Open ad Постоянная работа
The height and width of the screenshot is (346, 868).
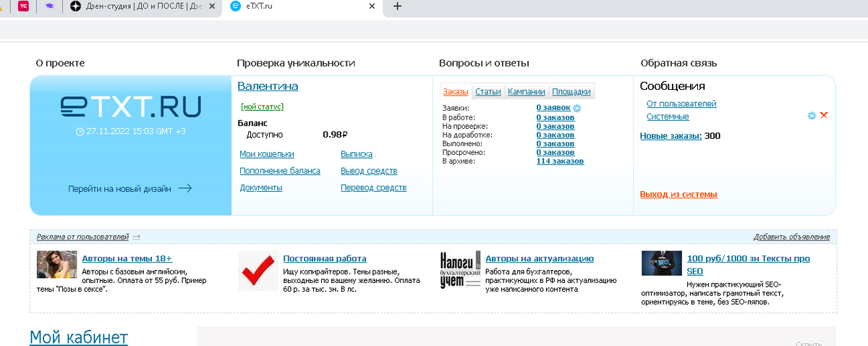point(325,258)
